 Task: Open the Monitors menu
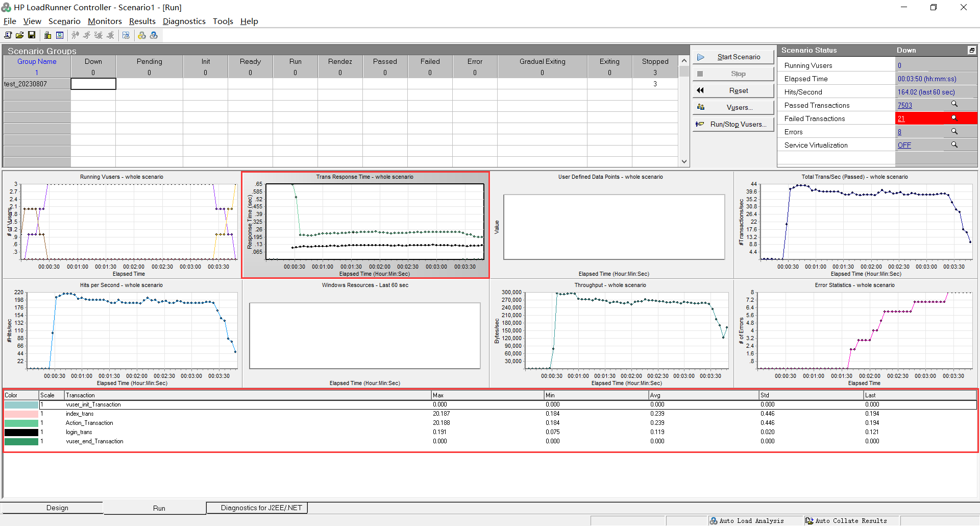(105, 21)
